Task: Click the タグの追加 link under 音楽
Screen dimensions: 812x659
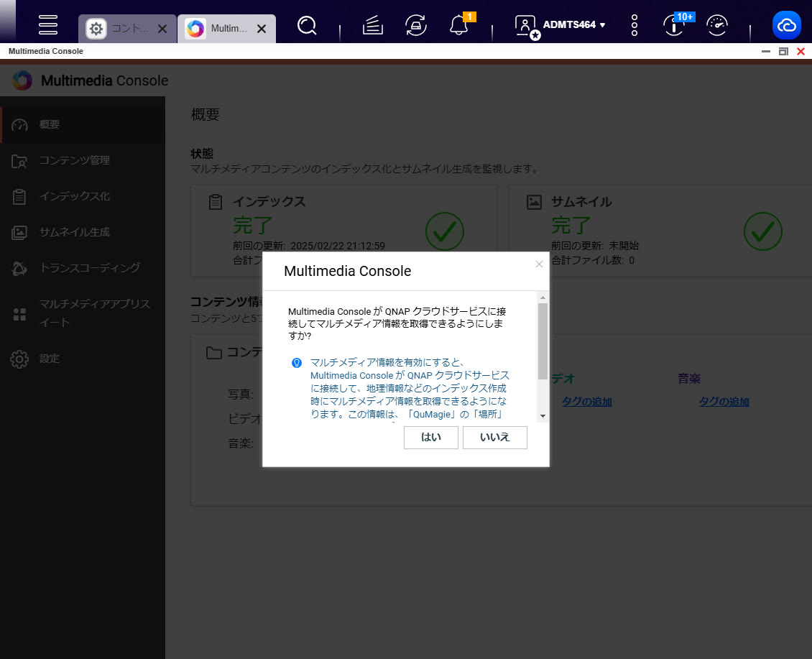Action: (724, 402)
